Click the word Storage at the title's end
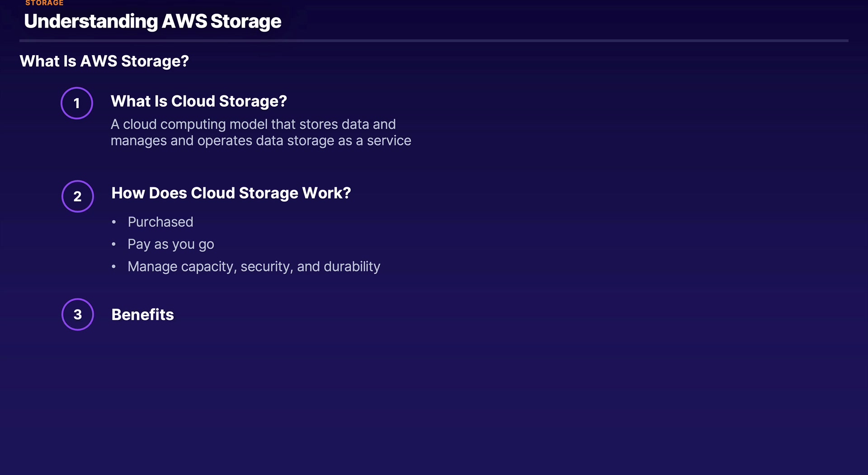 (x=245, y=21)
